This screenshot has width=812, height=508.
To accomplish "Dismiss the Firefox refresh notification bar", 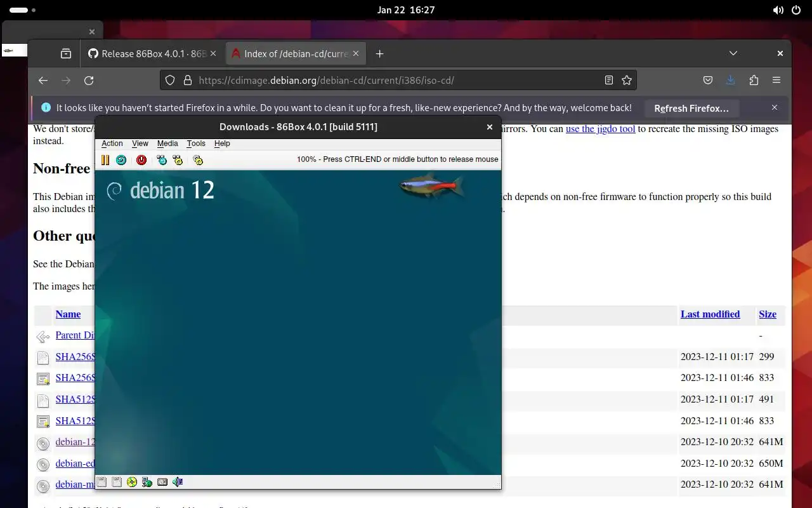I will (x=775, y=108).
